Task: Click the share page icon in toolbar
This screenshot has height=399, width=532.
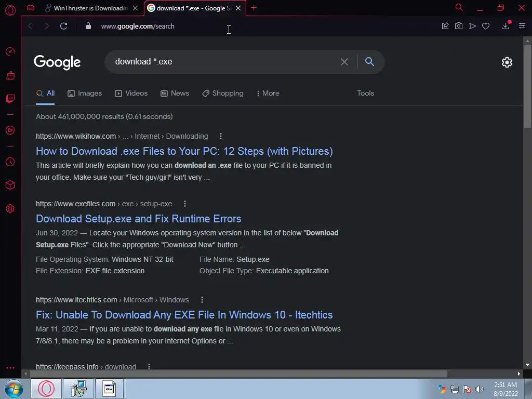Action: (x=445, y=26)
